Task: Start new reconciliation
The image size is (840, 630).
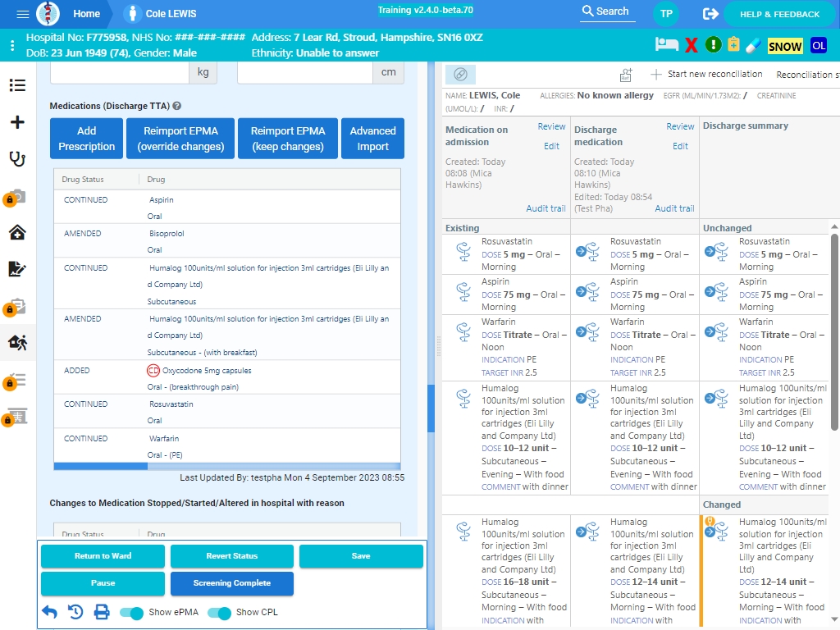Action: coord(706,75)
